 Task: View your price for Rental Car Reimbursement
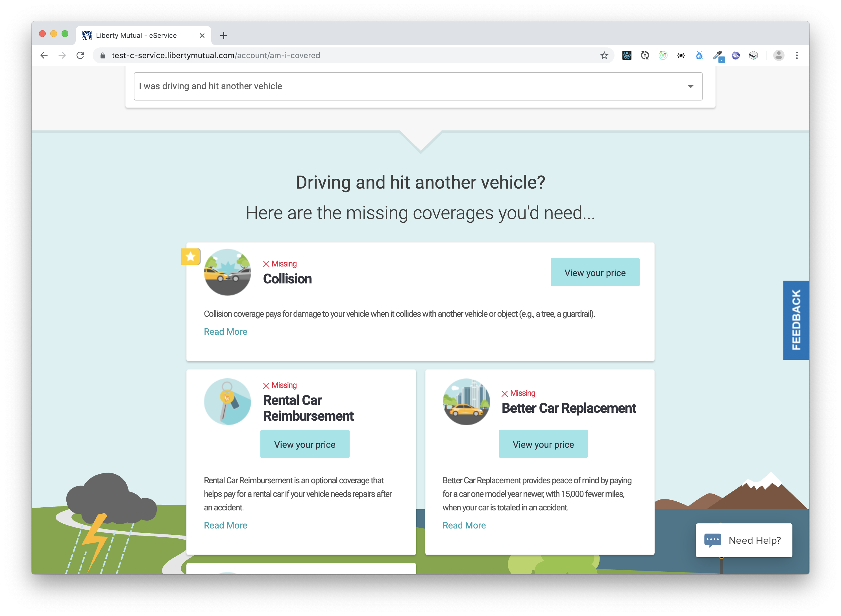(x=305, y=444)
